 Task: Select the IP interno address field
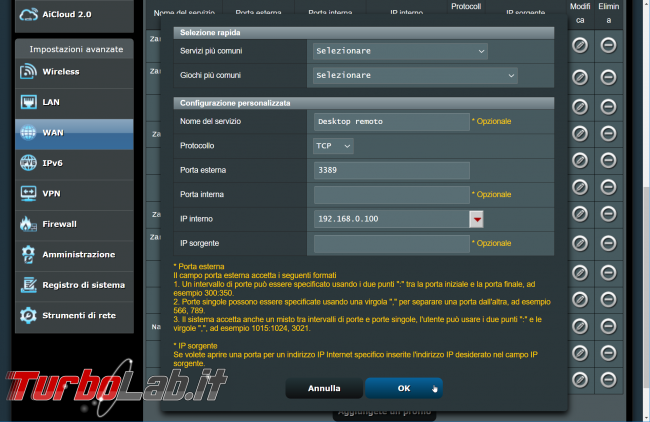pyautogui.click(x=392, y=219)
